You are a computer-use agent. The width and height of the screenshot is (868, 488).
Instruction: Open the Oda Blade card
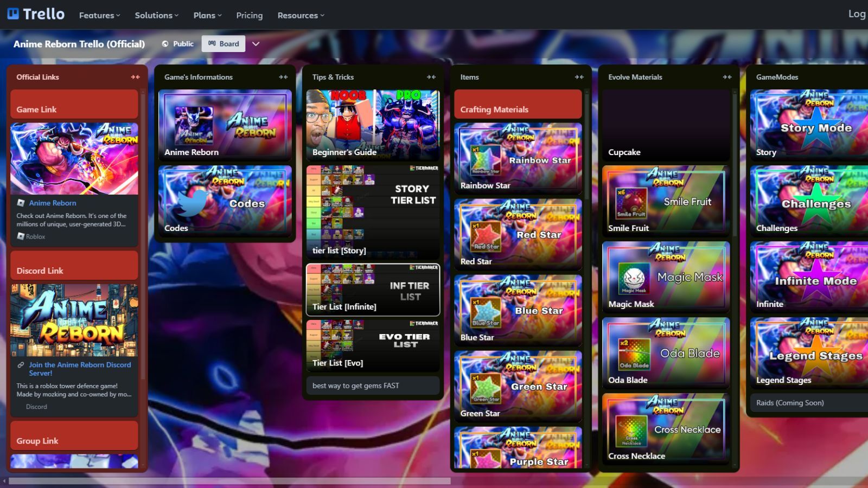[666, 353]
